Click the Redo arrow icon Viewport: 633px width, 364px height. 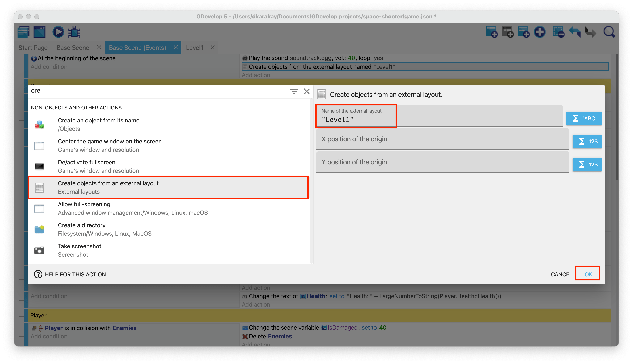[590, 32]
